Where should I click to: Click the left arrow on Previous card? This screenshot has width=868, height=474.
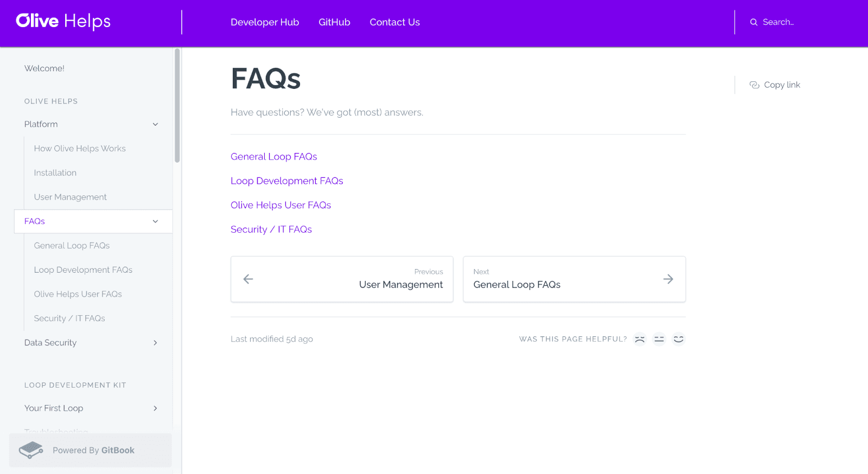[x=248, y=279]
